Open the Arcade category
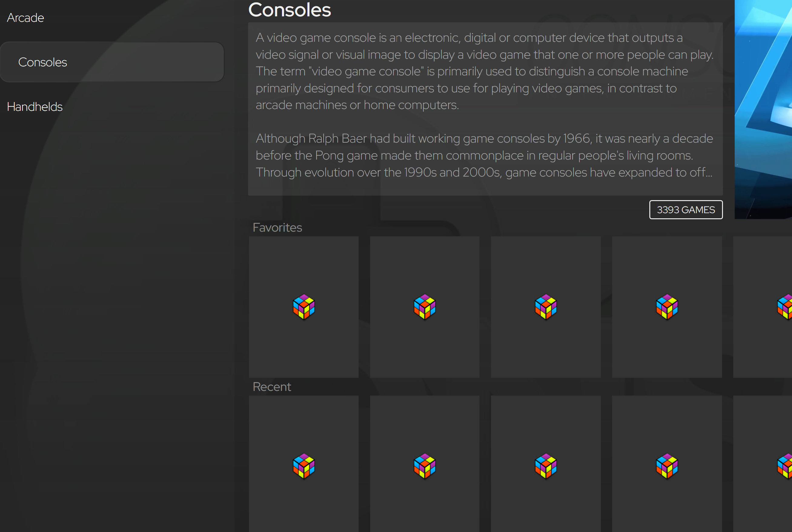 [x=25, y=18]
